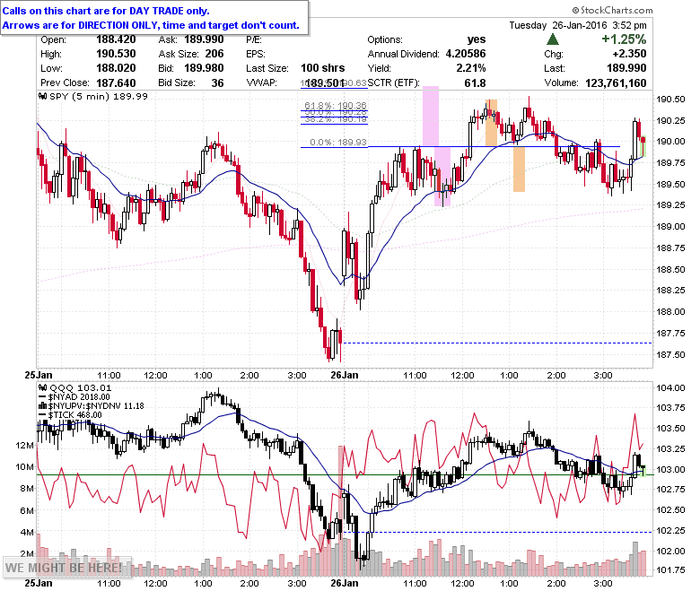Screen dimensions: 700x591
Task: Click the Ask value 189.990
Action: pos(204,39)
